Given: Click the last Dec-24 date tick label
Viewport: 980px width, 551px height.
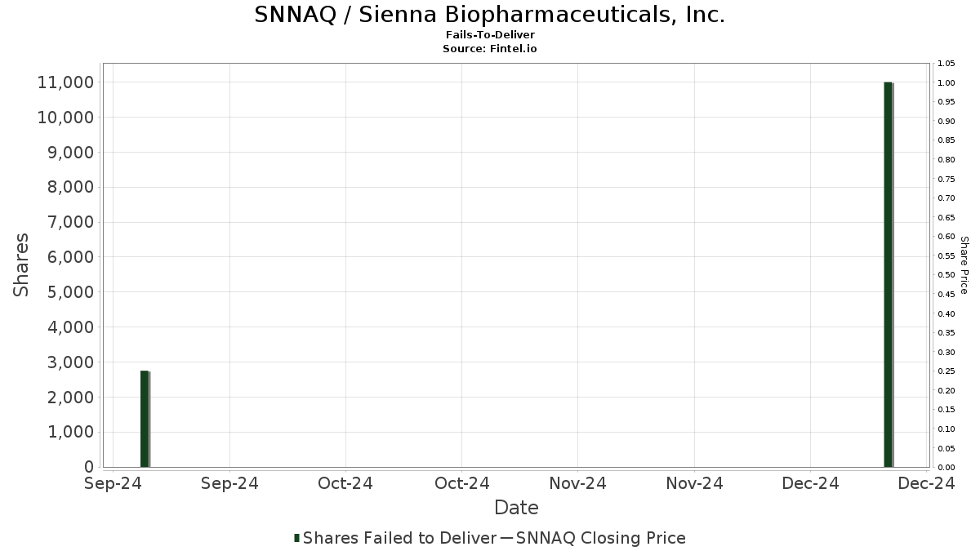Looking at the screenshot, I should [x=928, y=483].
